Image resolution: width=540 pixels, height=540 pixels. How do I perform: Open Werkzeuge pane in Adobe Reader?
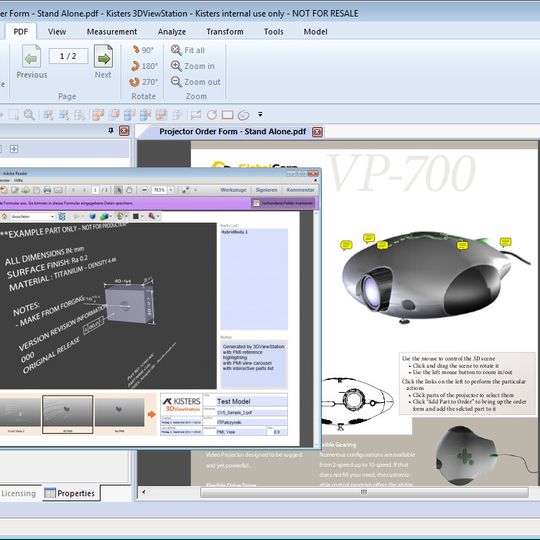[x=233, y=190]
